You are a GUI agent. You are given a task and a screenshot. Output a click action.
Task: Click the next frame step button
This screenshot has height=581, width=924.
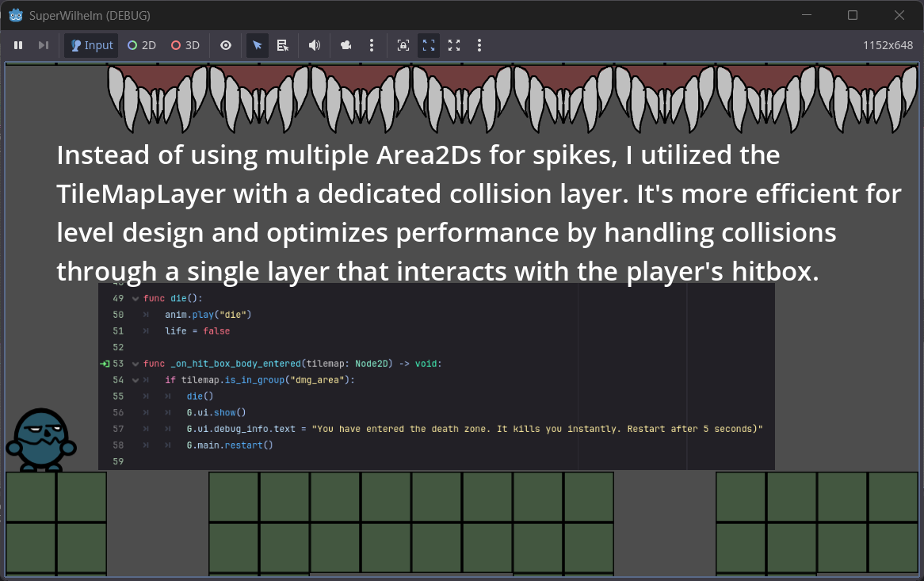click(44, 45)
